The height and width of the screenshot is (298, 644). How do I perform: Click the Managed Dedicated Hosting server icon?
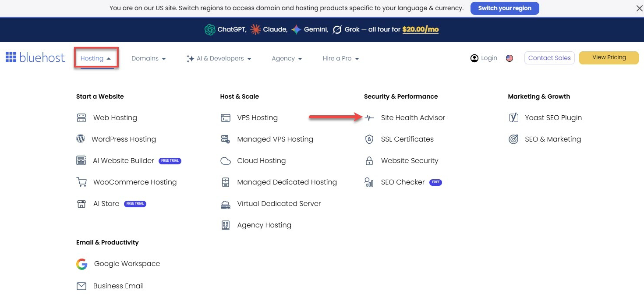tap(226, 182)
